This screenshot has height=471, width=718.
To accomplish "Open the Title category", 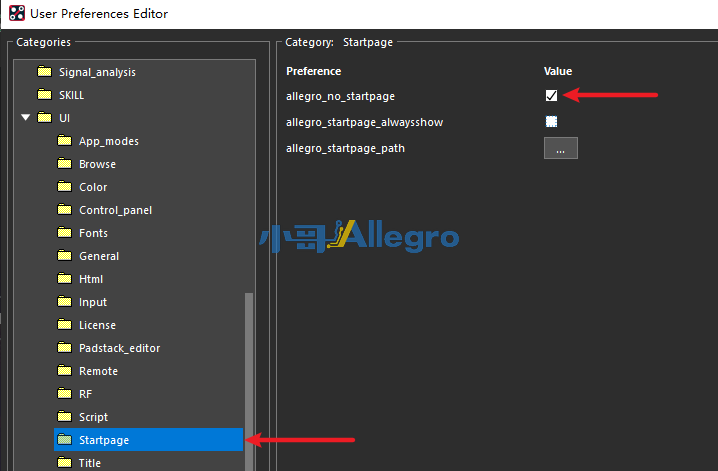I will tap(90, 463).
